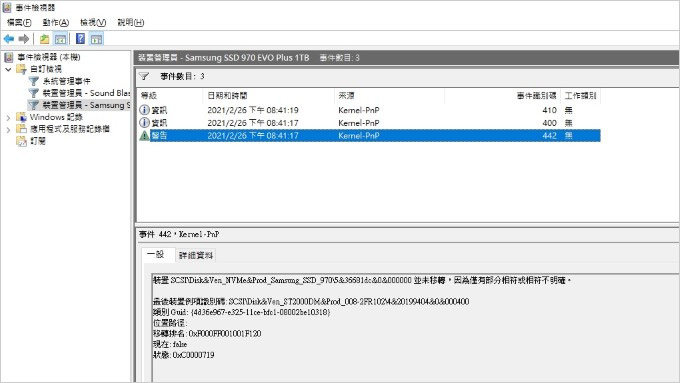Open the 檢視(V) menu
This screenshot has height=383, width=680.
tap(93, 23)
